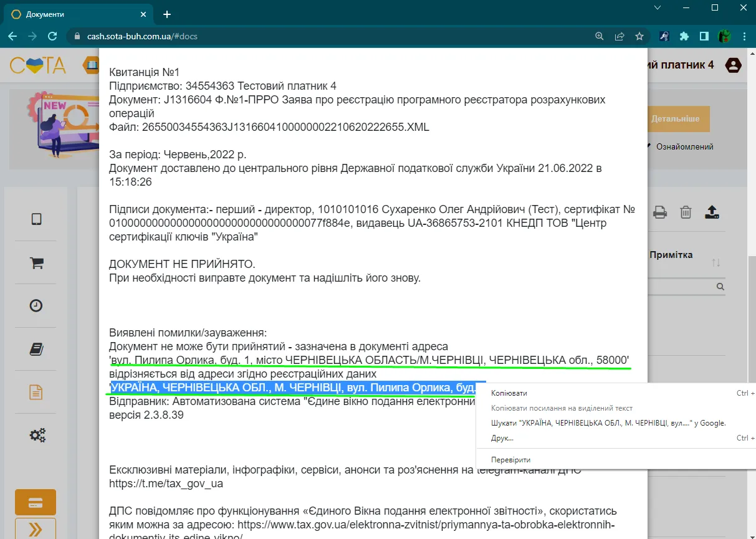The width and height of the screenshot is (756, 539).
Task: Click the share page icon in address bar
Action: (x=620, y=36)
